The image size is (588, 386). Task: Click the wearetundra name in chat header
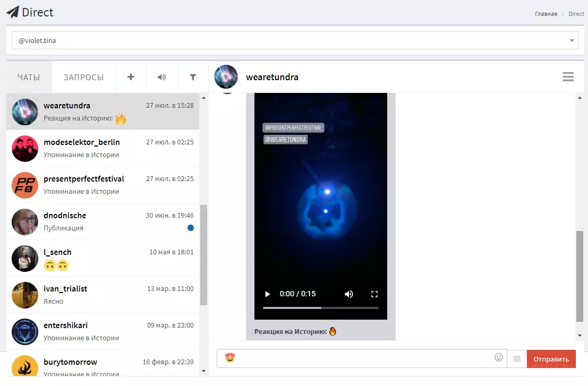[x=272, y=77]
